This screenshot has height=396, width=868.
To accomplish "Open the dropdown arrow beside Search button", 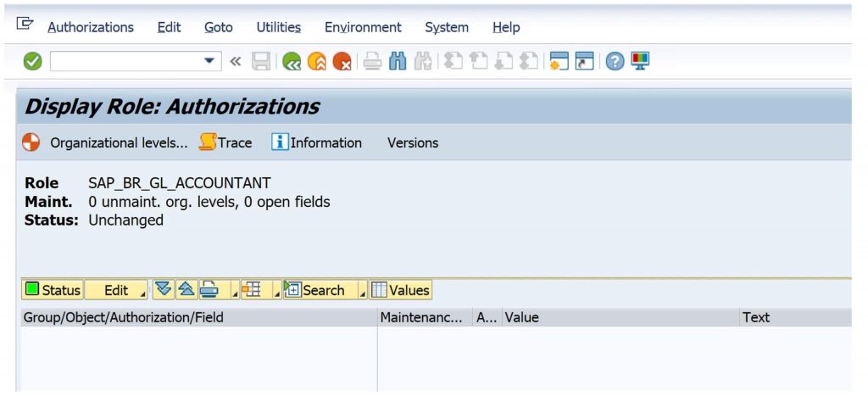I will 363,293.
